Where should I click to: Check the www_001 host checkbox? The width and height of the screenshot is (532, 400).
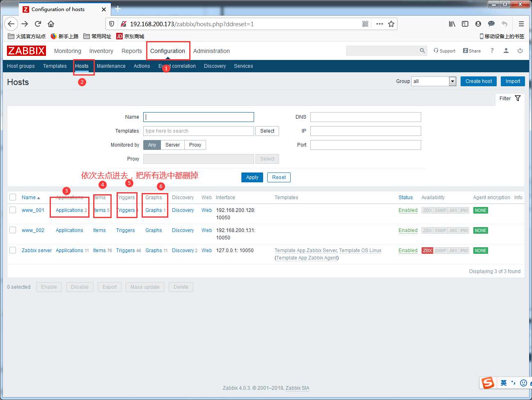coord(13,210)
